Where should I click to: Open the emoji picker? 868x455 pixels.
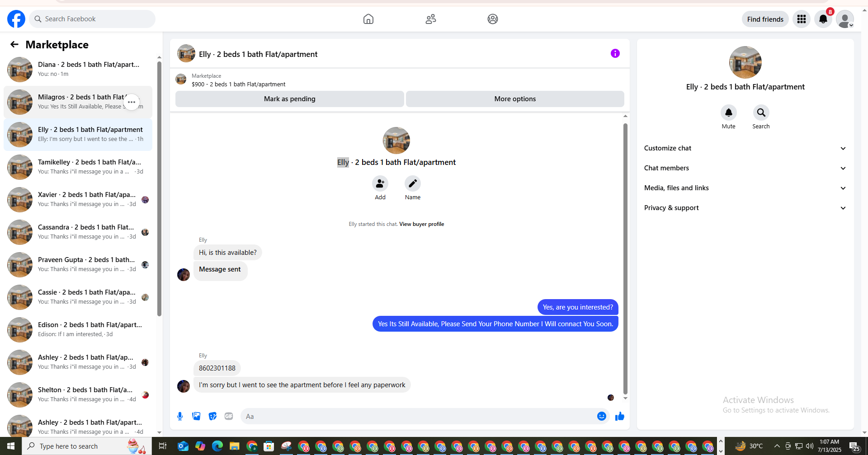point(602,416)
